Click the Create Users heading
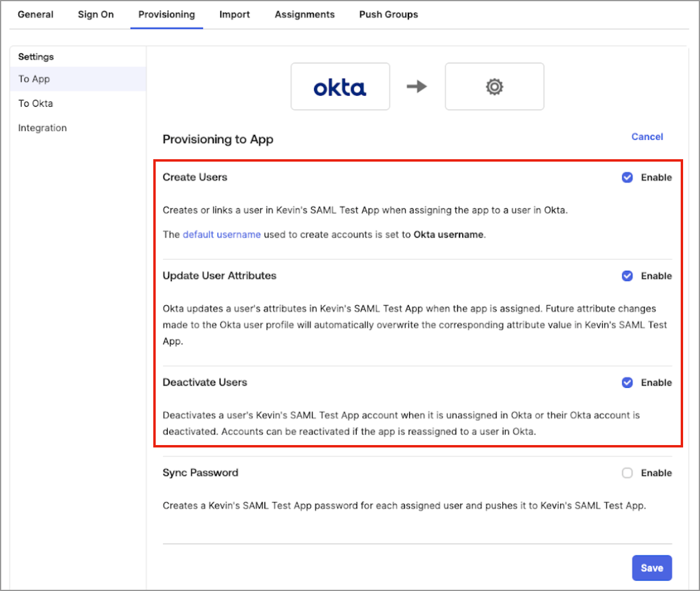This screenshot has width=700, height=591. pos(195,177)
